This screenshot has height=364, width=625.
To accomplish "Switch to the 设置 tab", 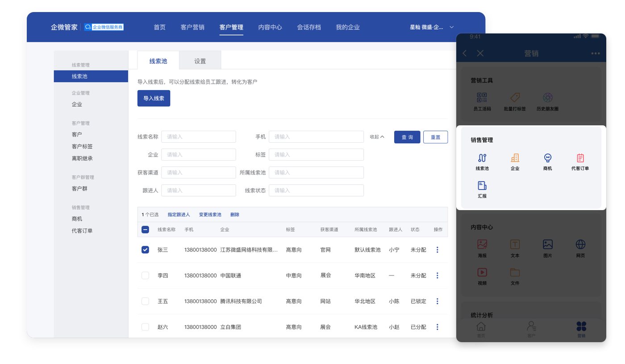I will pos(200,61).
